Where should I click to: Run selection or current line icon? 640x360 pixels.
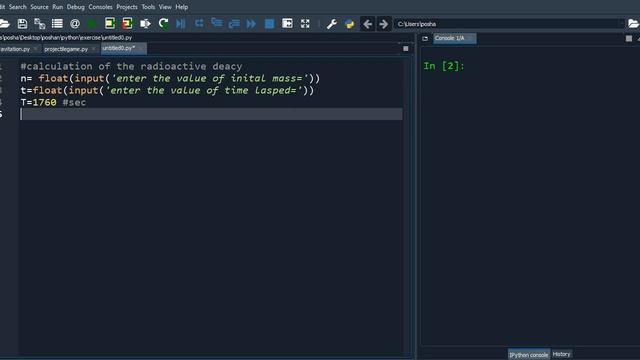coord(145,24)
